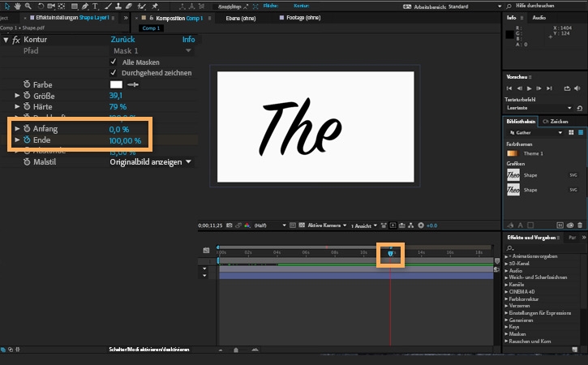The height and width of the screenshot is (365, 588).
Task: Click the region of interest icon
Action: pos(293,225)
